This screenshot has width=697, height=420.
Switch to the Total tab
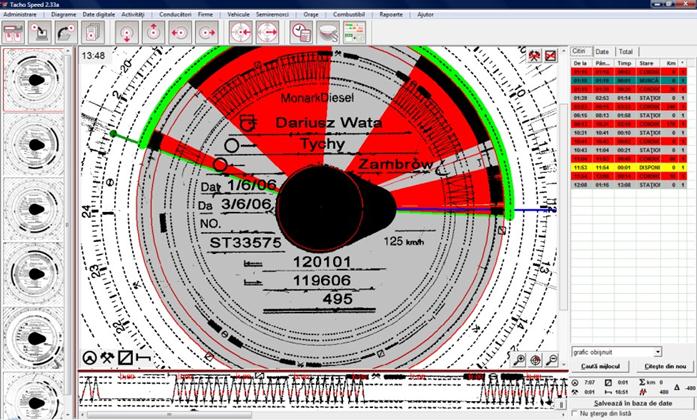(625, 52)
